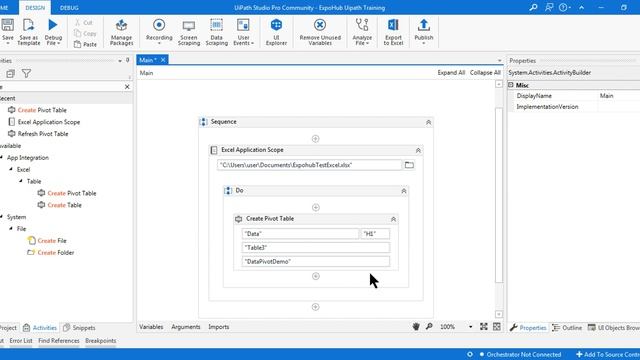Click the "DataPivotDemo" input field
Screen dimensions: 640x360
click(316, 262)
